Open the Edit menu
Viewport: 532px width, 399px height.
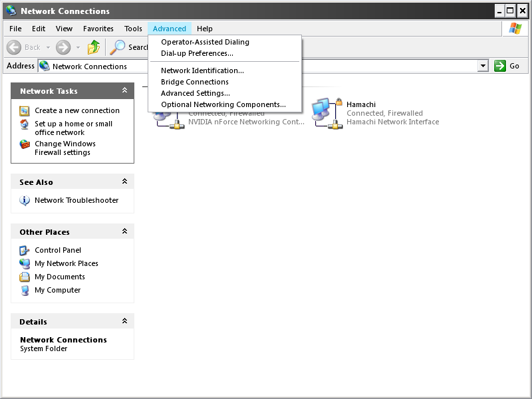39,29
